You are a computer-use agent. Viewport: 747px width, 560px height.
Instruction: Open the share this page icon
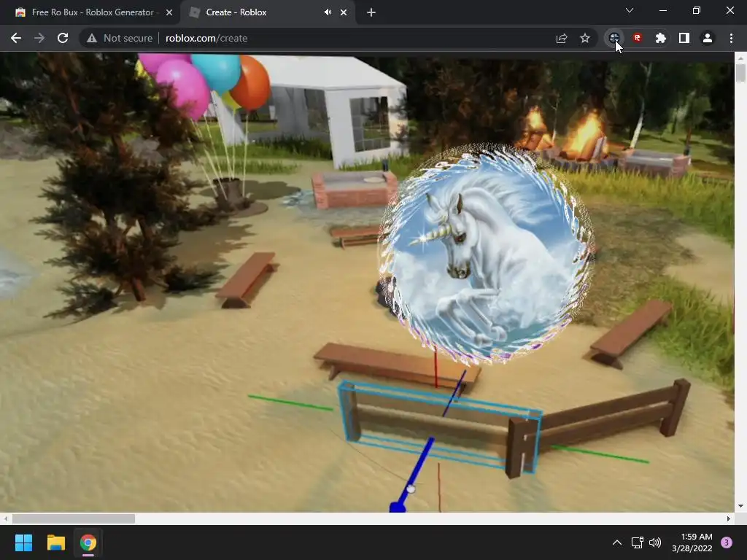click(x=562, y=38)
